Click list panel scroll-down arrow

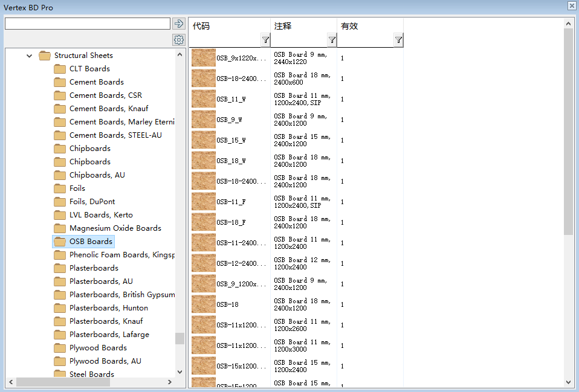568,382
